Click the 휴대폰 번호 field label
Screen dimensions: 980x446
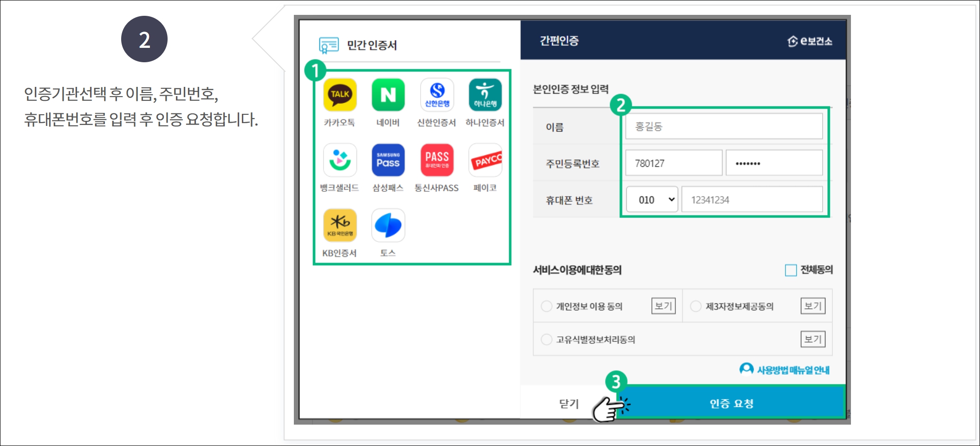click(569, 200)
